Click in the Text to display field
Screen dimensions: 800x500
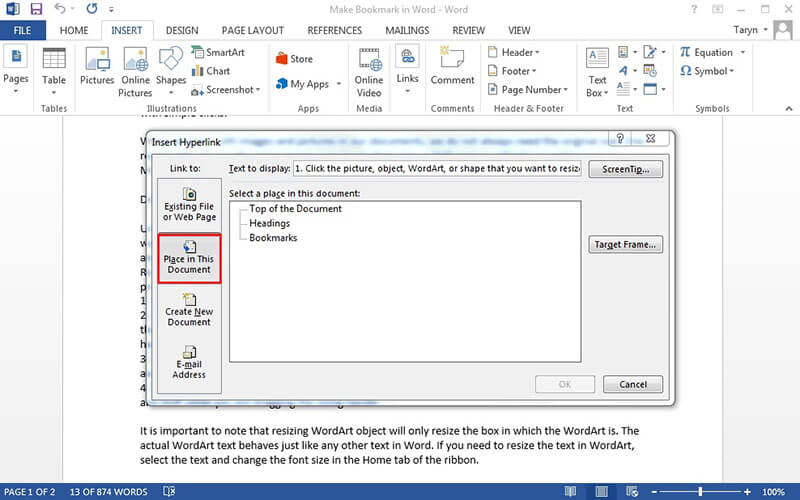(437, 168)
